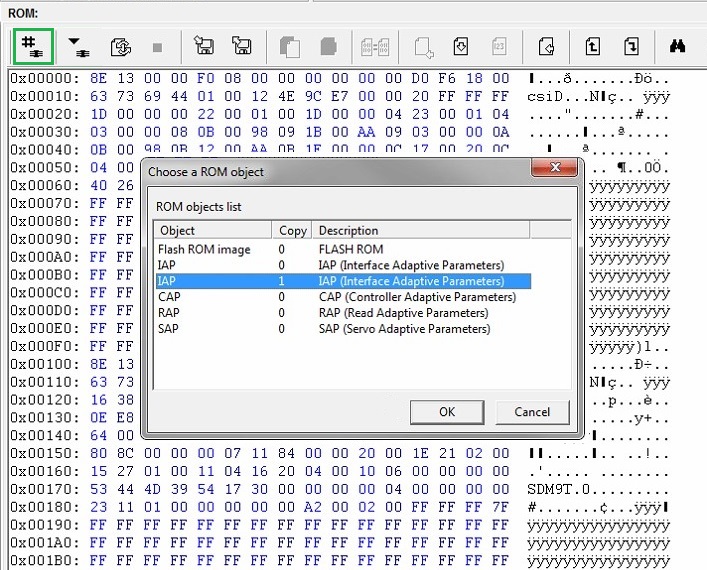This screenshot has width=707, height=570.
Task: Click the page icon with down-turn arrow
Action: click(630, 46)
